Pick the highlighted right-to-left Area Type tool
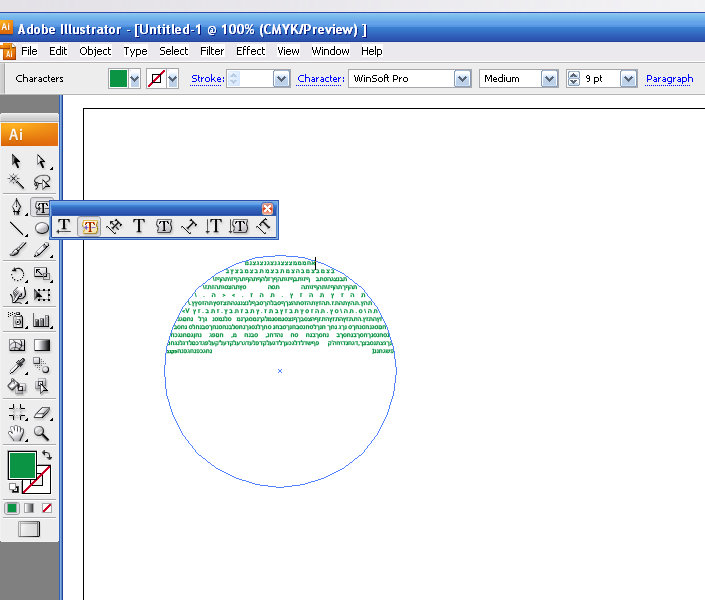The width and height of the screenshot is (705, 600). click(89, 226)
